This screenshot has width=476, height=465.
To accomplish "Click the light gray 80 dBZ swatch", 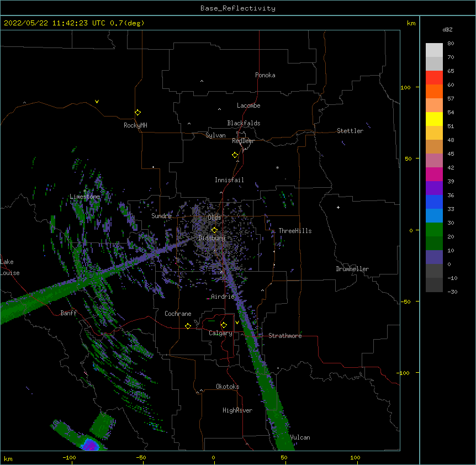I will click(434, 50).
